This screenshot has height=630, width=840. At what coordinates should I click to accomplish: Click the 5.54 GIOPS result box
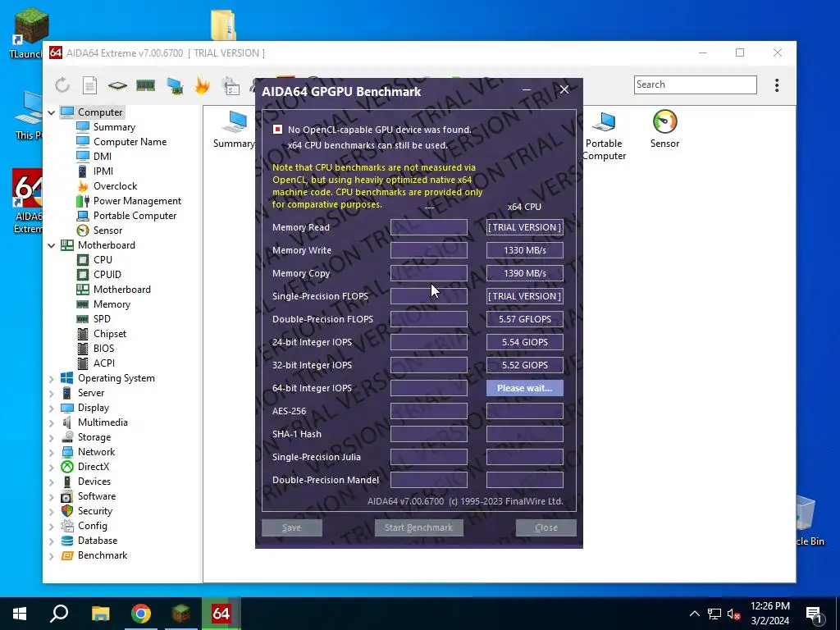[x=525, y=342]
